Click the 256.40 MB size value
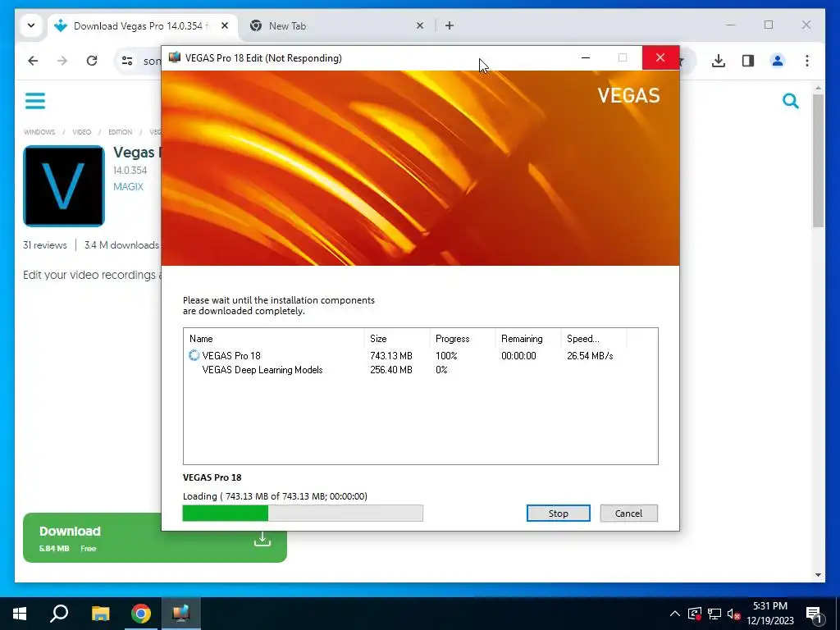The width and height of the screenshot is (840, 630). (x=391, y=370)
